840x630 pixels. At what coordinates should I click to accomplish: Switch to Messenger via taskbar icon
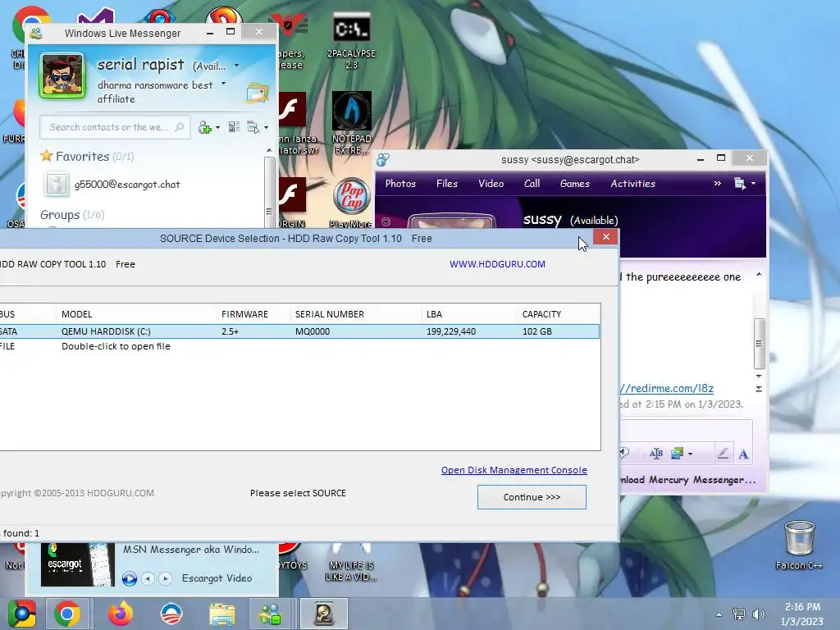point(271,614)
